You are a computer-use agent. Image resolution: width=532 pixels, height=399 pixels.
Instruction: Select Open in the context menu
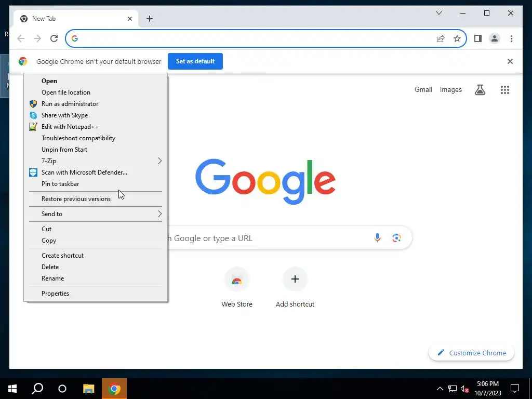click(x=96, y=81)
